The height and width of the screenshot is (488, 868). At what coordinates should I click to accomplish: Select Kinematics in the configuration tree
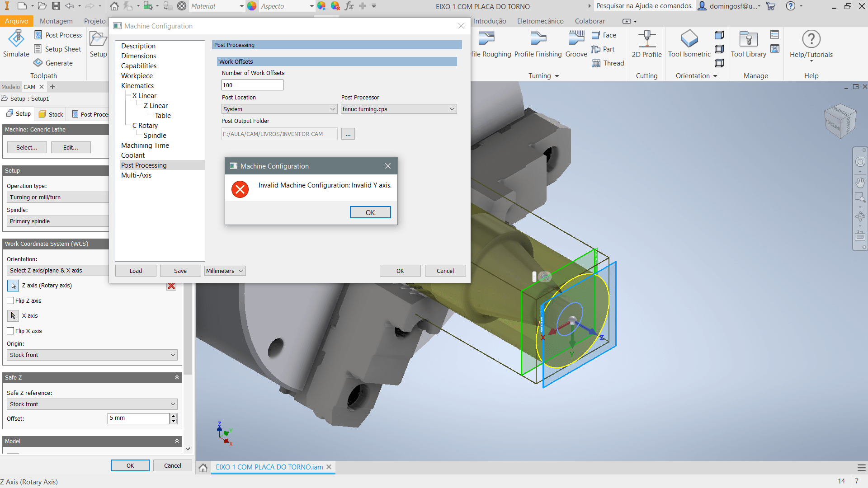pos(137,86)
